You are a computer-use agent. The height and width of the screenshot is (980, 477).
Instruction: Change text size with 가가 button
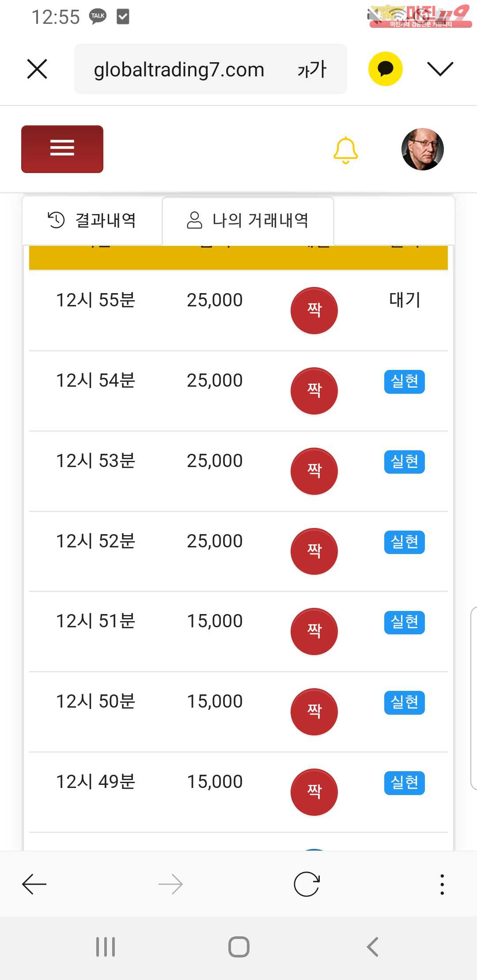312,69
